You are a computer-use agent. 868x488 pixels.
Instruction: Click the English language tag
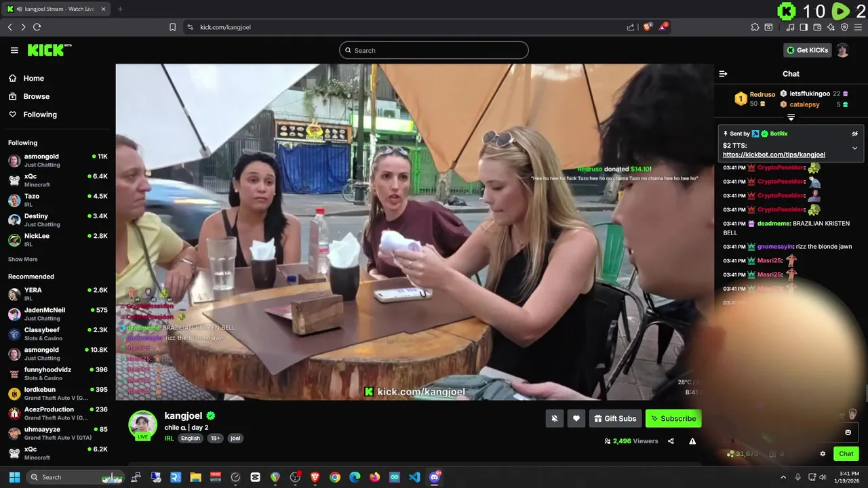191,438
